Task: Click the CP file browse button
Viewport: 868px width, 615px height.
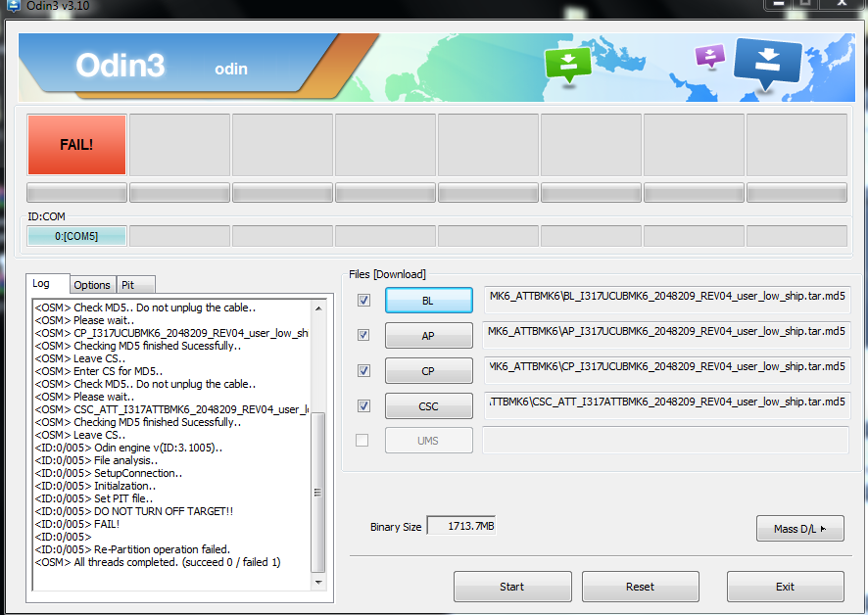Action: click(x=428, y=371)
